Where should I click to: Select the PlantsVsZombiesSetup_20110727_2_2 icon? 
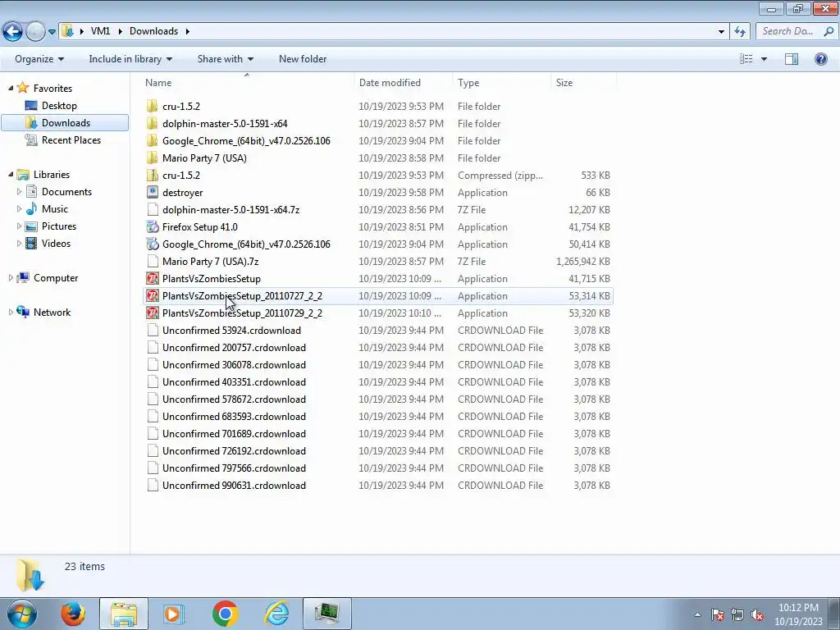153,295
